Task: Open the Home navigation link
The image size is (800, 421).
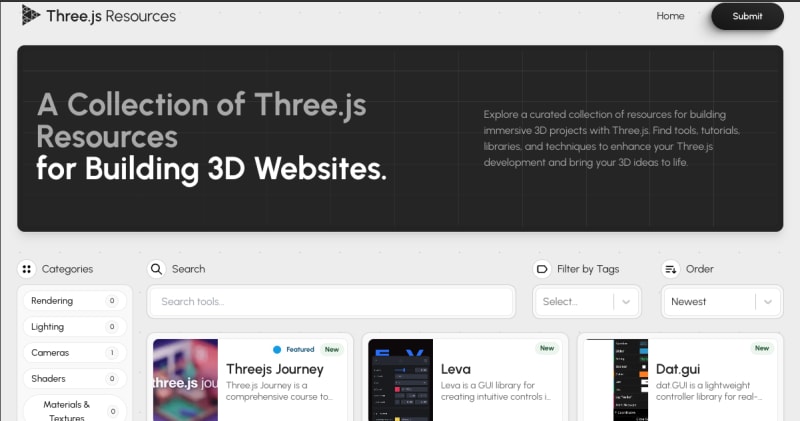Action: pyautogui.click(x=670, y=16)
